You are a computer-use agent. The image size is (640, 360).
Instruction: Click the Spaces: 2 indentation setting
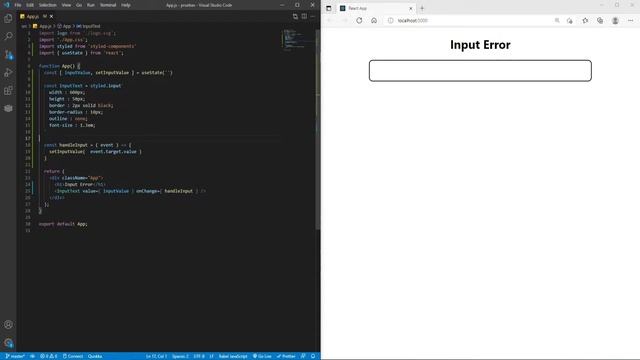tap(180, 356)
